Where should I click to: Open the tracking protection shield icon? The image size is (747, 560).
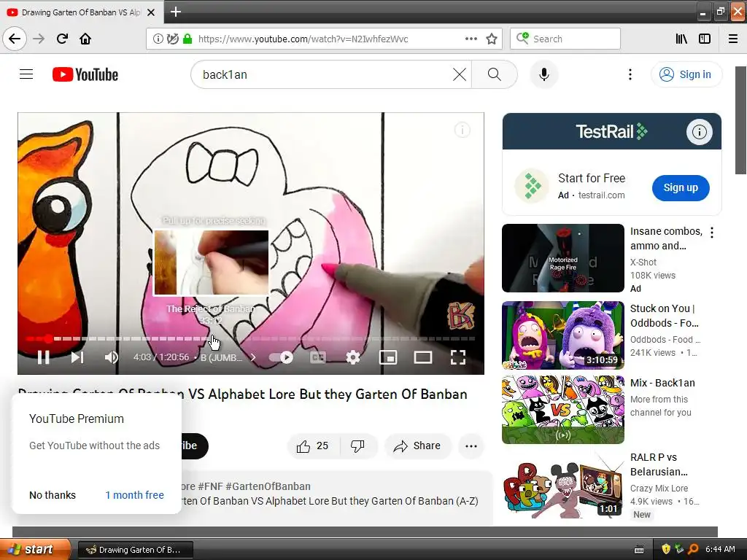[172, 39]
